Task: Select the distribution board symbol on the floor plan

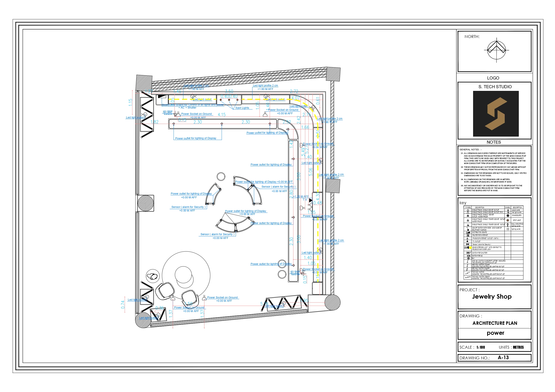Action: click(162, 96)
